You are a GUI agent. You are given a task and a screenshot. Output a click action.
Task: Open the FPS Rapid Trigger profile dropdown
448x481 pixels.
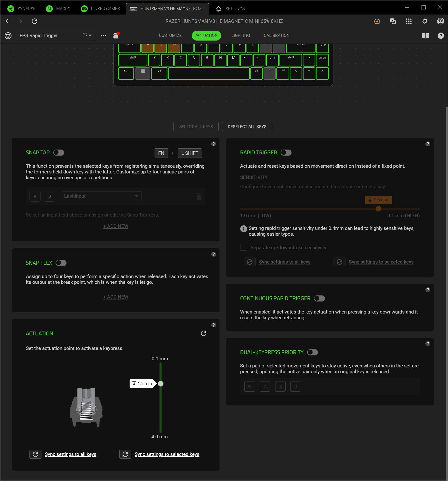tap(56, 35)
